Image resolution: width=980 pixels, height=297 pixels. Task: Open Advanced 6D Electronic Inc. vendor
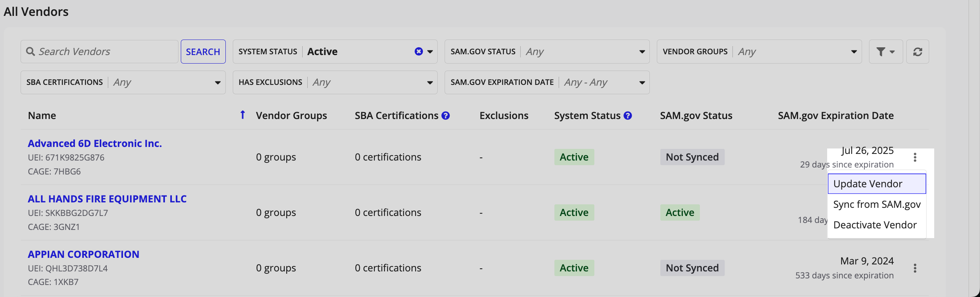95,143
